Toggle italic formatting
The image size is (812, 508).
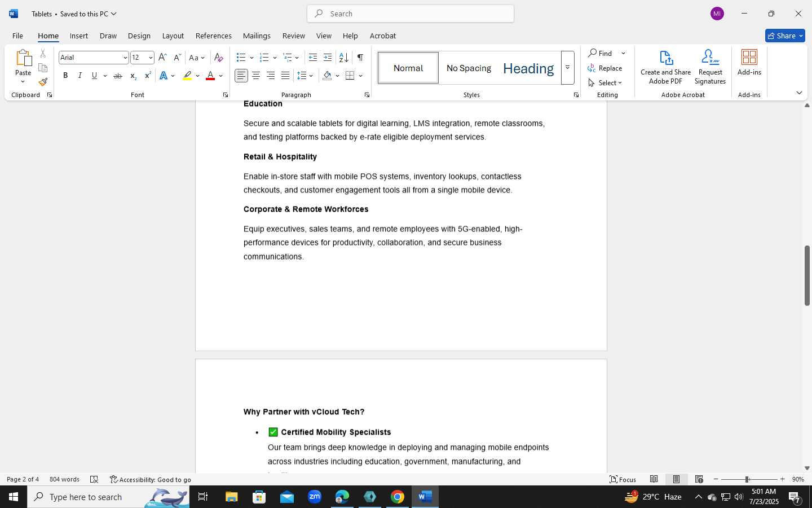coord(80,76)
